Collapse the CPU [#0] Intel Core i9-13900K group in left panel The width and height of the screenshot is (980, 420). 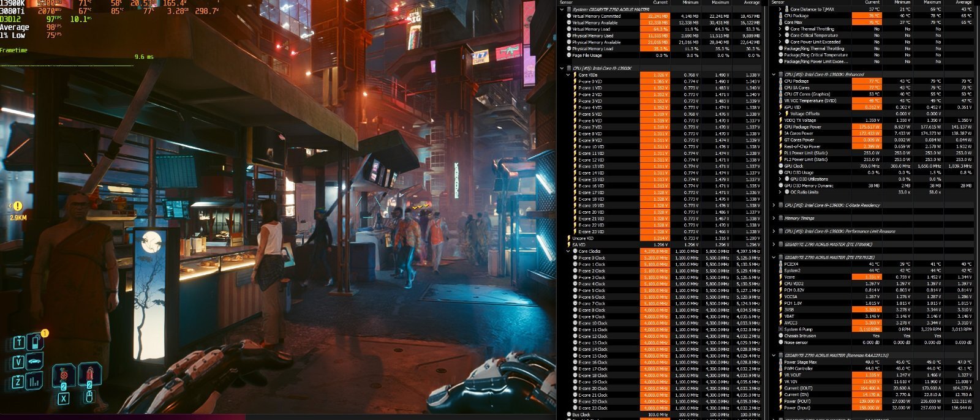point(562,68)
